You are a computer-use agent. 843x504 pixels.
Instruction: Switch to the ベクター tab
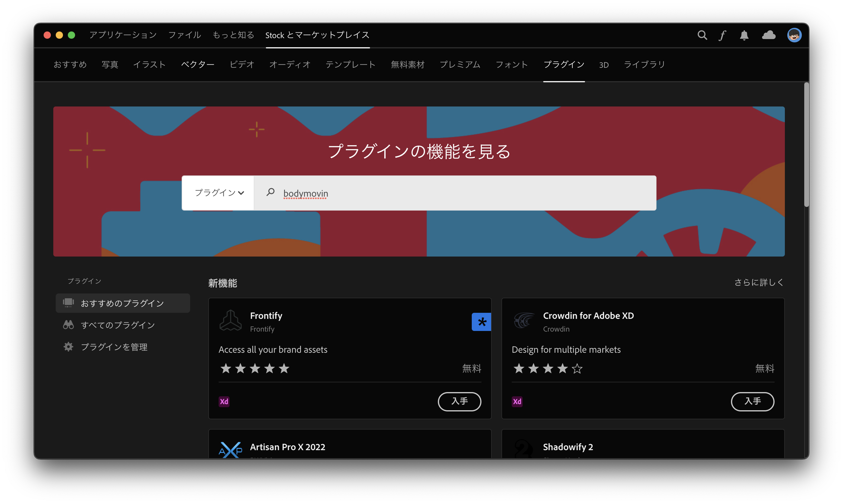pos(197,64)
